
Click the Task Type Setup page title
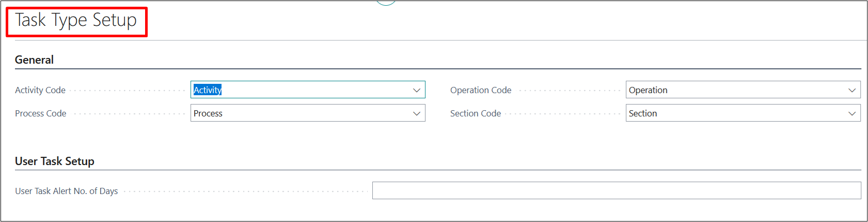pyautogui.click(x=76, y=20)
